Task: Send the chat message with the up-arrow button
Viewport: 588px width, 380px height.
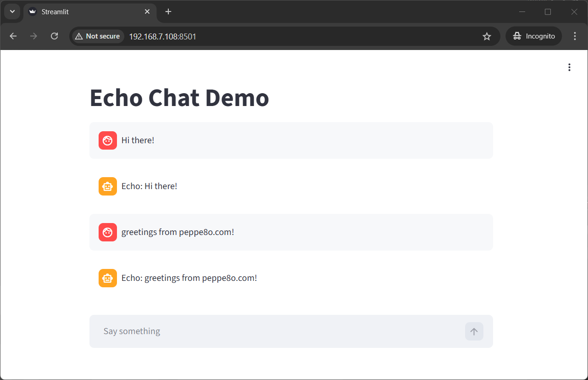Action: click(474, 331)
